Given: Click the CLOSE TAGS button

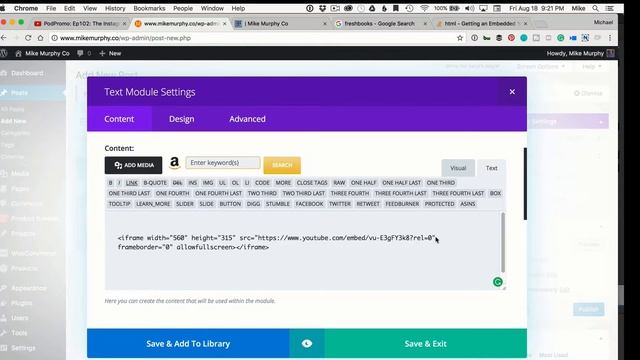Looking at the screenshot, I should (x=312, y=183).
